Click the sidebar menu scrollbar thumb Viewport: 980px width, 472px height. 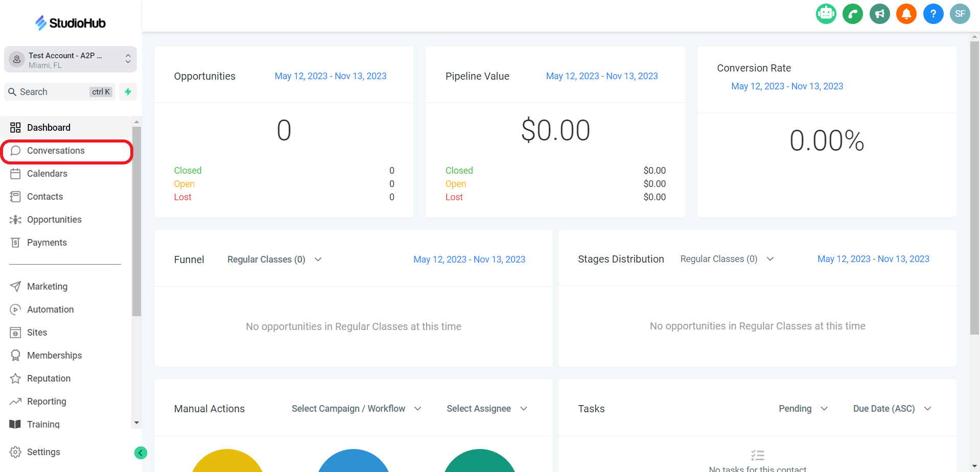[136, 222]
